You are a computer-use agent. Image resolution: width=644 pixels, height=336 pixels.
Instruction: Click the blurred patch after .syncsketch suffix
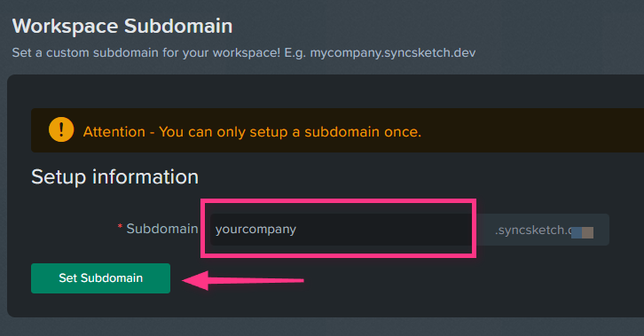[582, 232]
